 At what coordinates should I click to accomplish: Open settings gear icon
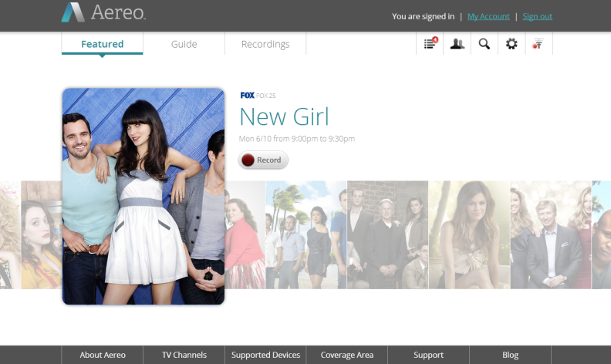(x=511, y=43)
